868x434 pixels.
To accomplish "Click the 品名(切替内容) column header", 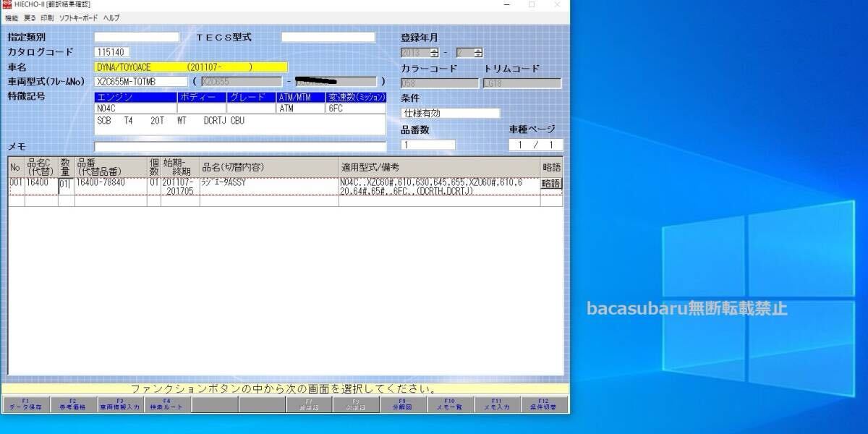I will [268, 167].
